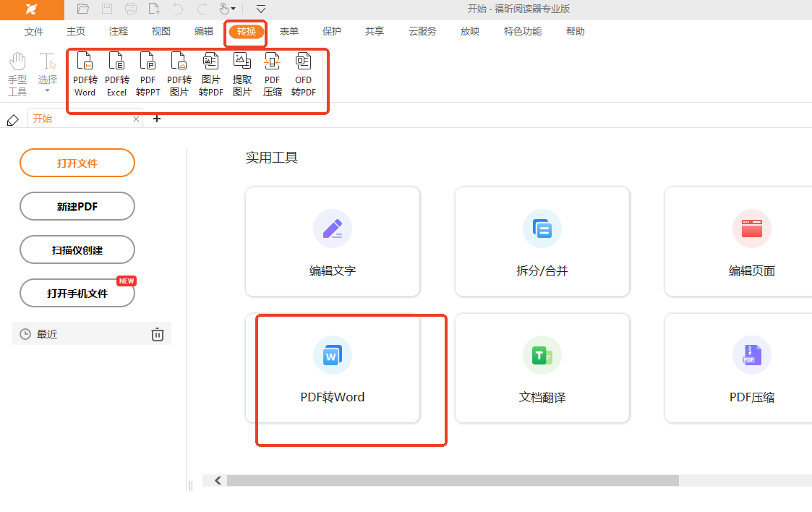Open the PDF转Word tool card
Image resolution: width=812 pixels, height=512 pixels.
point(333,368)
